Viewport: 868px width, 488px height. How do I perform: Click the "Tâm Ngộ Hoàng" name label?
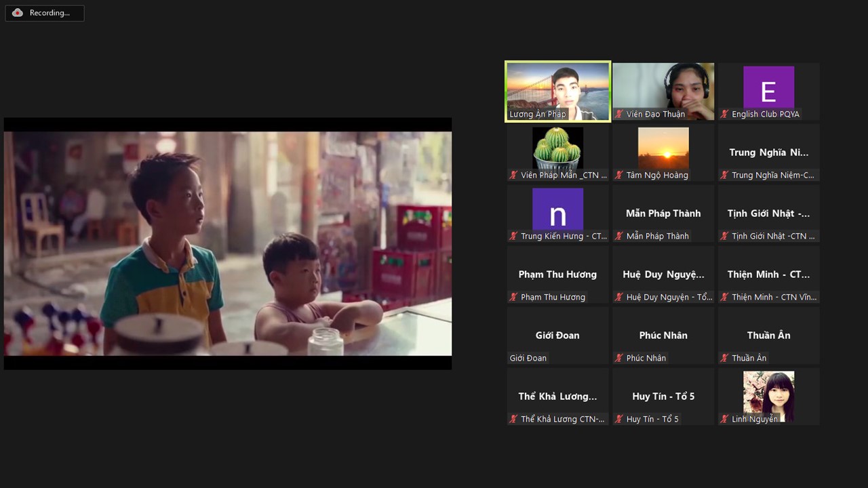point(657,176)
